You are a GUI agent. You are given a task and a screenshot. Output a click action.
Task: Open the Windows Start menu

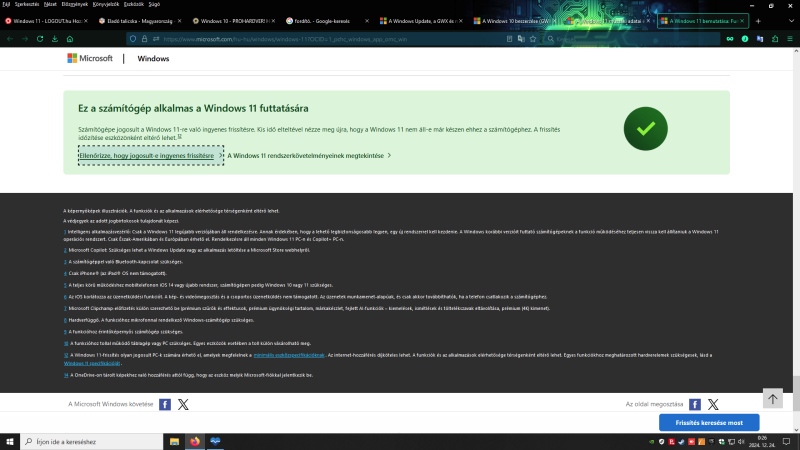coord(10,442)
